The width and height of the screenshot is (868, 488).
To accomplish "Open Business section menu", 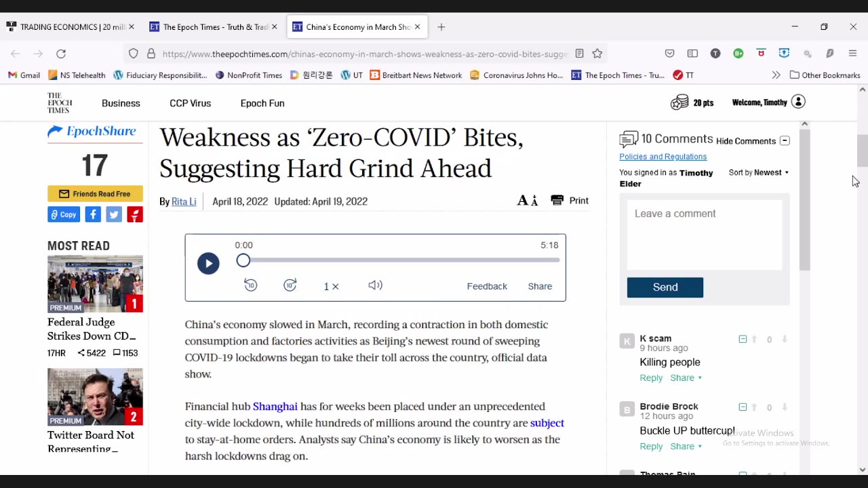I will coord(121,103).
